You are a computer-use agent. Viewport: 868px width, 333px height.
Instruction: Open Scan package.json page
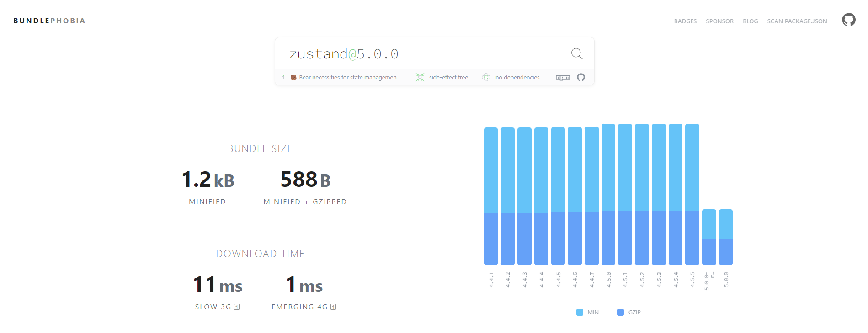pos(797,21)
